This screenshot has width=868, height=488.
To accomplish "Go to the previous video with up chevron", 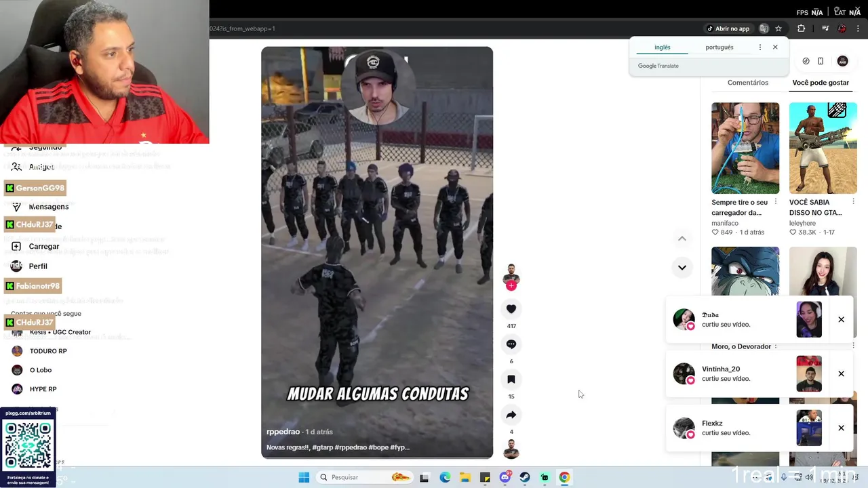I will click(682, 239).
